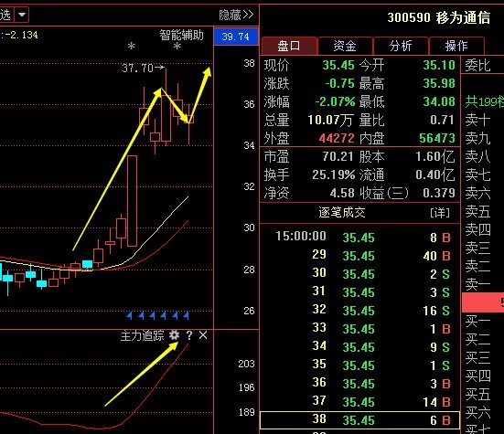Viewport: 504px width, 434px height.
Task: Click 隐藏>> to hide the side panel
Action: click(236, 15)
